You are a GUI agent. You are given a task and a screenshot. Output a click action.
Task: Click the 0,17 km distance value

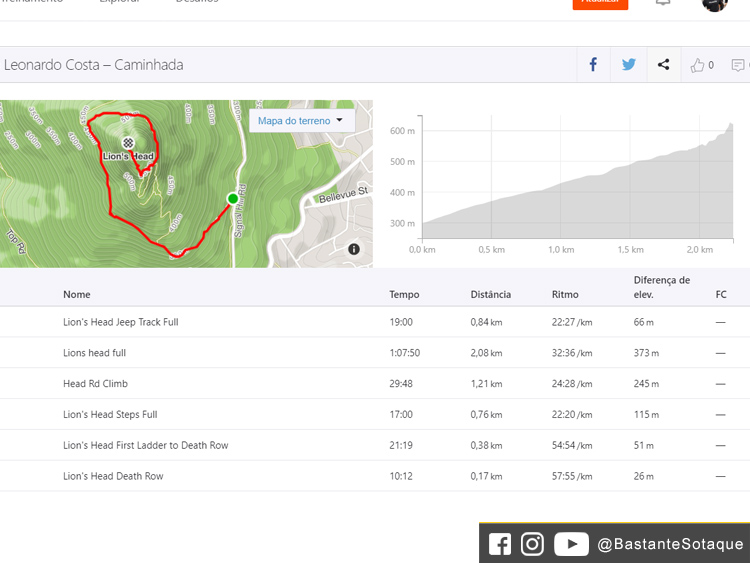point(486,476)
